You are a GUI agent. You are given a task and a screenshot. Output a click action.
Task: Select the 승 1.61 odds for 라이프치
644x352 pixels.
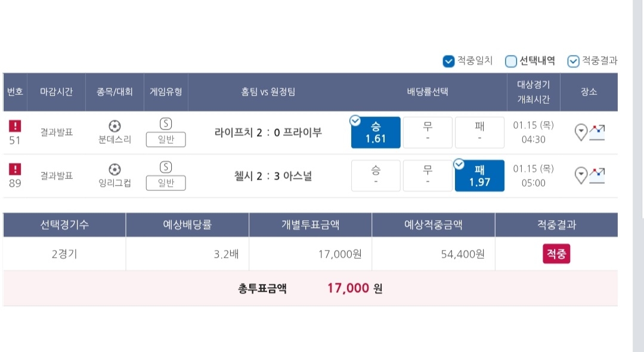[x=376, y=132]
